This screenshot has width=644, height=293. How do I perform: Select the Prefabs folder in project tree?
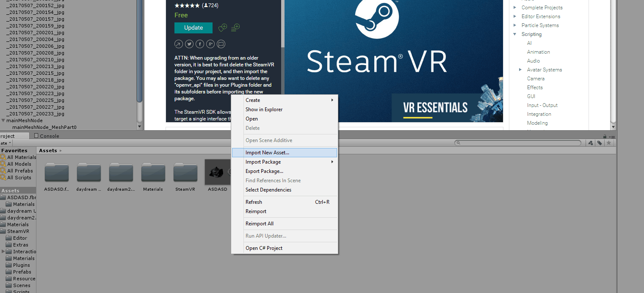[x=18, y=272]
